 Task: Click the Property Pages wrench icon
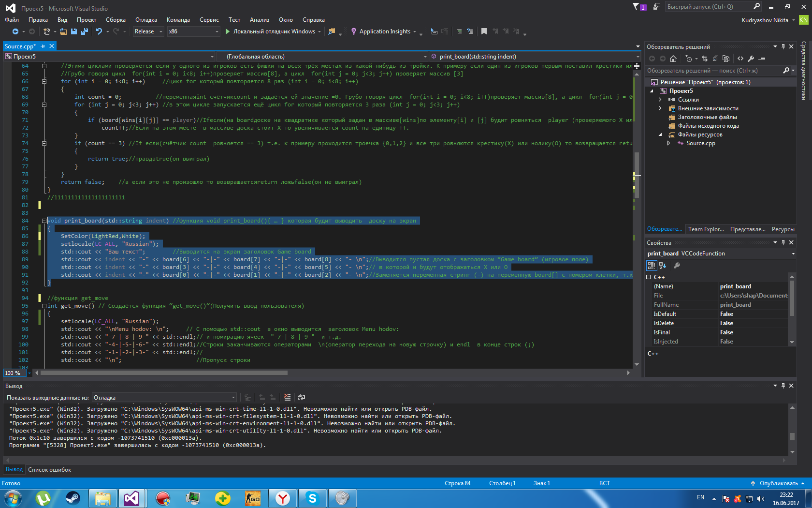tap(677, 265)
